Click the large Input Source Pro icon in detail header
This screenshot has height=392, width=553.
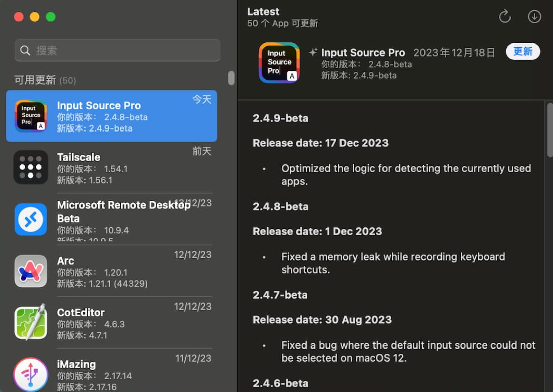coord(279,63)
